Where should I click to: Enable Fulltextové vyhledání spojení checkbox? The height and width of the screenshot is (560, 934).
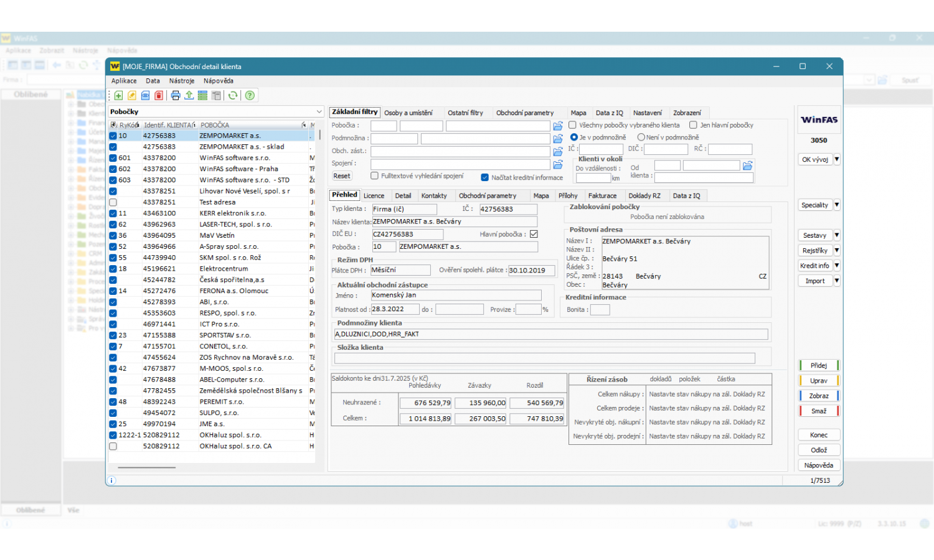click(375, 176)
